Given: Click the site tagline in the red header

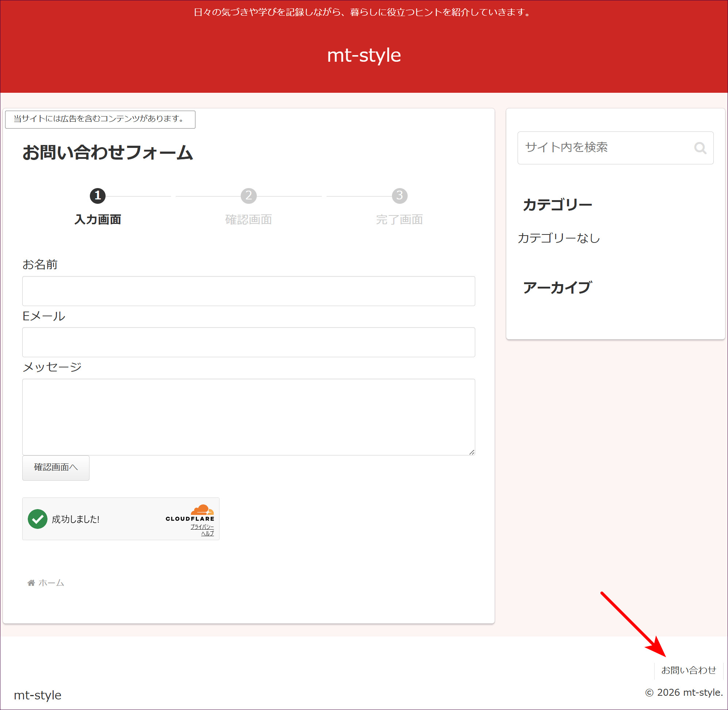Looking at the screenshot, I should click(363, 12).
